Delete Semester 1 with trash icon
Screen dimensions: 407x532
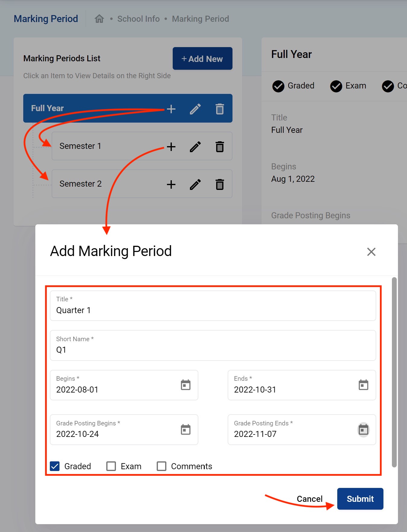[220, 147]
